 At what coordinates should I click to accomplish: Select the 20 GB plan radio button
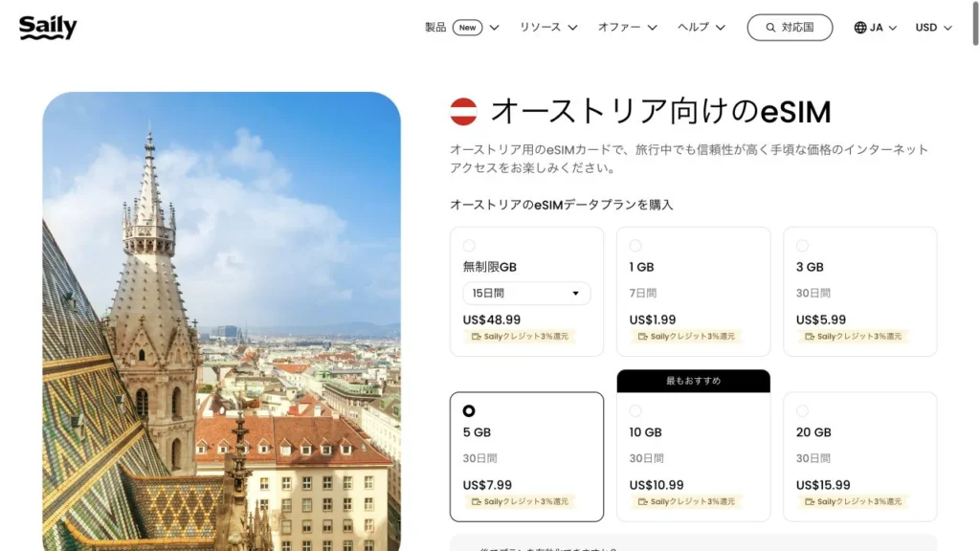coord(803,410)
